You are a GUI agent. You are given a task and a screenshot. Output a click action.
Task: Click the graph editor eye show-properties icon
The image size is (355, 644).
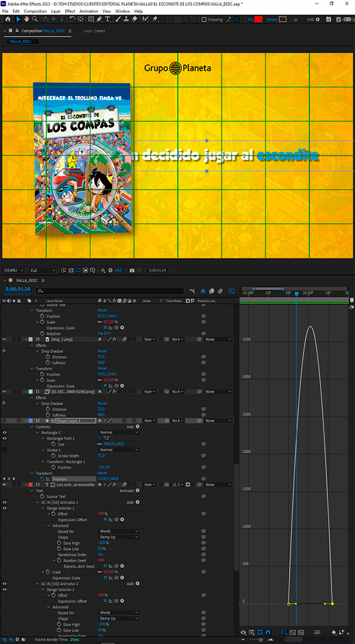pyautogui.click(x=243, y=632)
